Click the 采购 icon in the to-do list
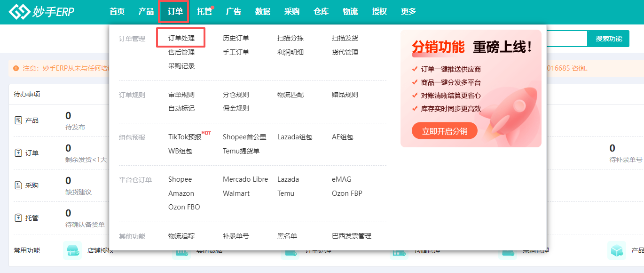This screenshot has height=273, width=644. point(18,185)
